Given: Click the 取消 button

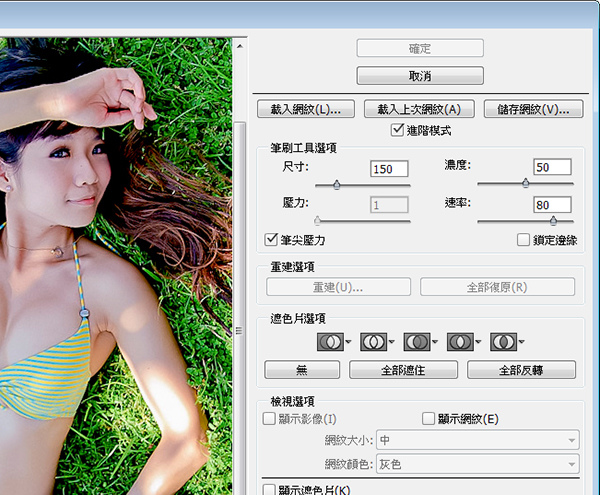Looking at the screenshot, I should pyautogui.click(x=420, y=76).
